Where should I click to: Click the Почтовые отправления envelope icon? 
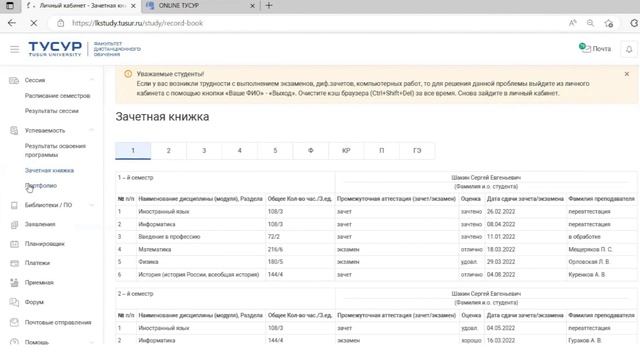14,322
